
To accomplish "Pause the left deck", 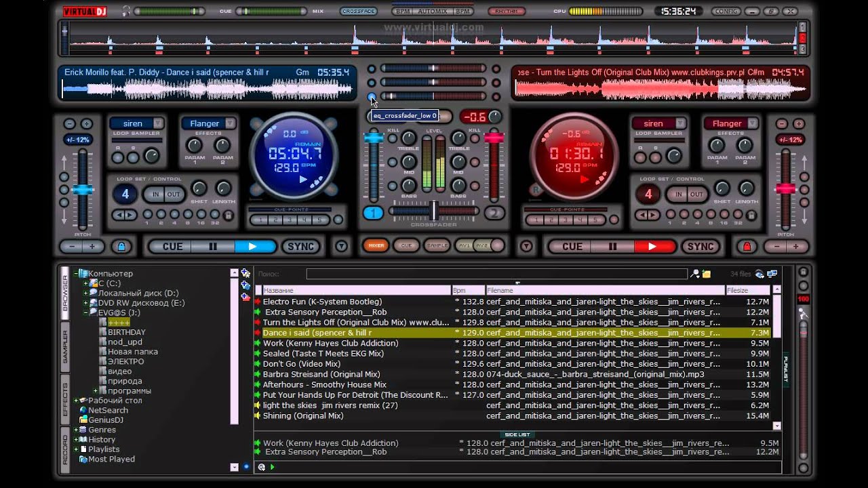I will 213,247.
